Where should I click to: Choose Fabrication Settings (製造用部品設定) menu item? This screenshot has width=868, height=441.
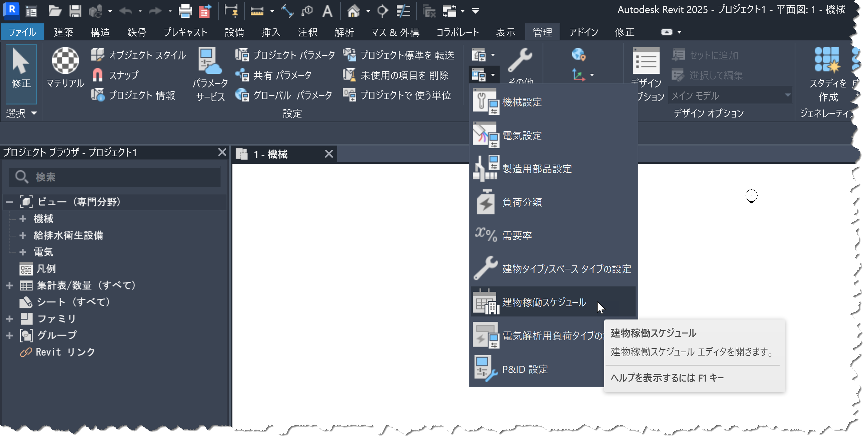pos(553,169)
